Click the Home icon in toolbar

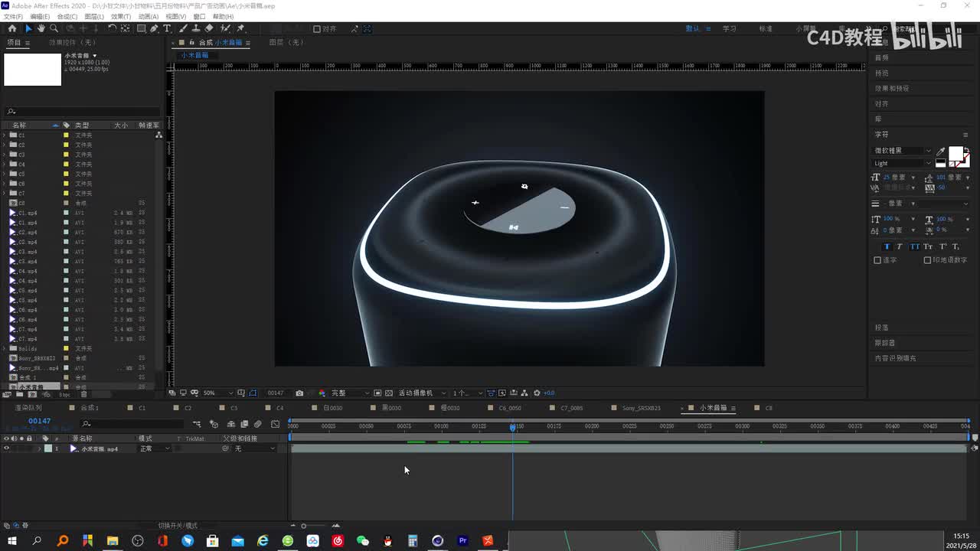[x=11, y=28]
